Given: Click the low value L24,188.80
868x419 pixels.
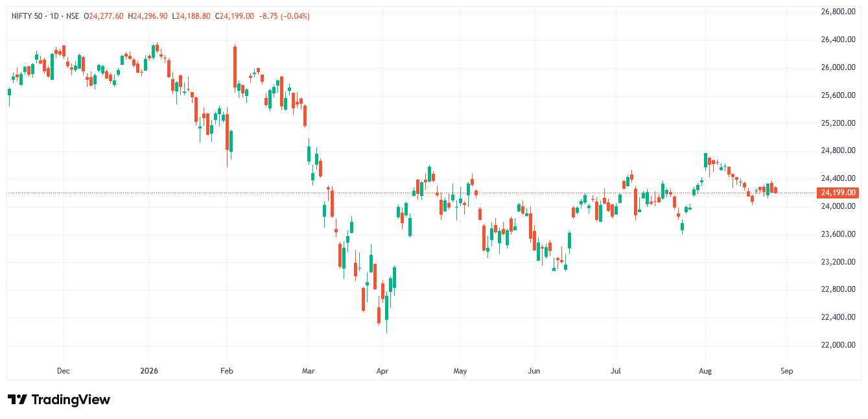Looking at the screenshot, I should pos(191,16).
